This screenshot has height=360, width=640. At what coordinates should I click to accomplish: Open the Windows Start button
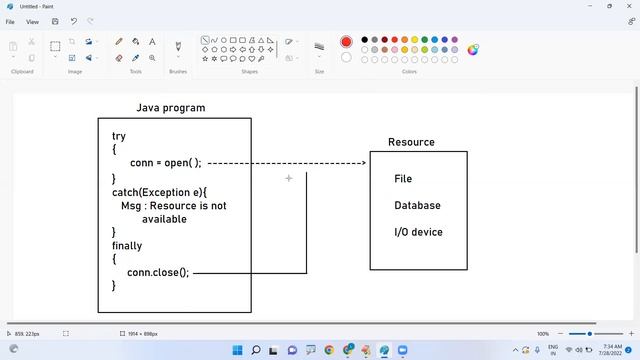237,350
